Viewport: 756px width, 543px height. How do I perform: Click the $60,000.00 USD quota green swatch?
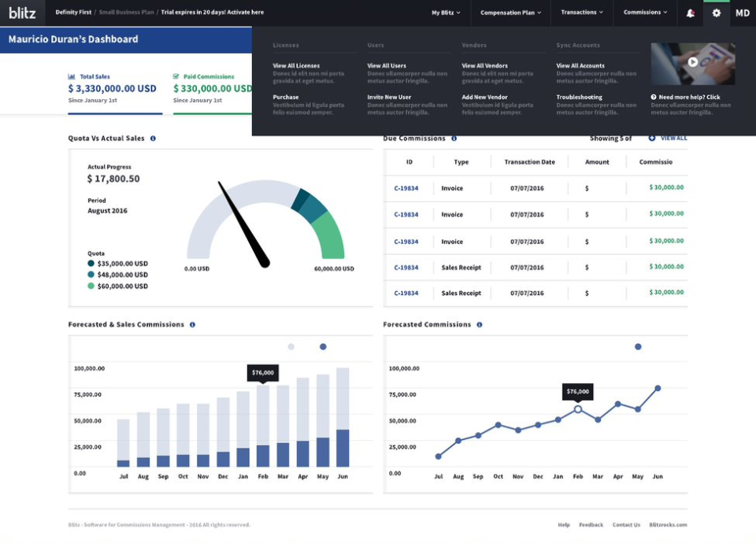(x=91, y=286)
